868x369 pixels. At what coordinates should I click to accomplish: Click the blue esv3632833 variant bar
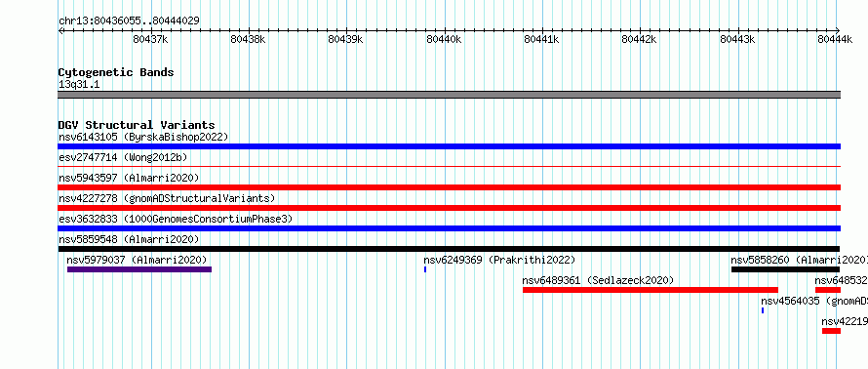coord(449,228)
